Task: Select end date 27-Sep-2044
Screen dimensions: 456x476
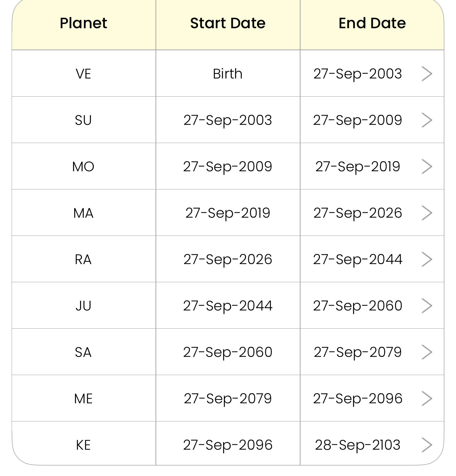Action: pyautogui.click(x=358, y=259)
